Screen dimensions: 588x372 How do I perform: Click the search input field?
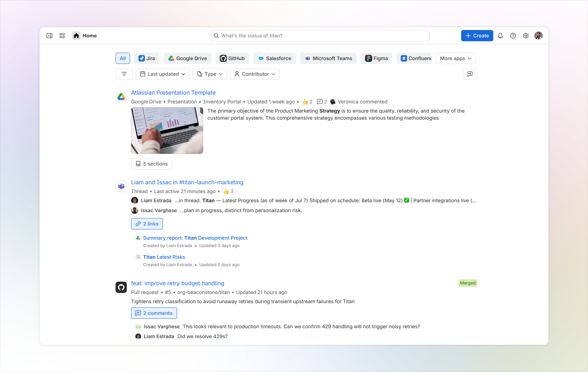(x=320, y=36)
